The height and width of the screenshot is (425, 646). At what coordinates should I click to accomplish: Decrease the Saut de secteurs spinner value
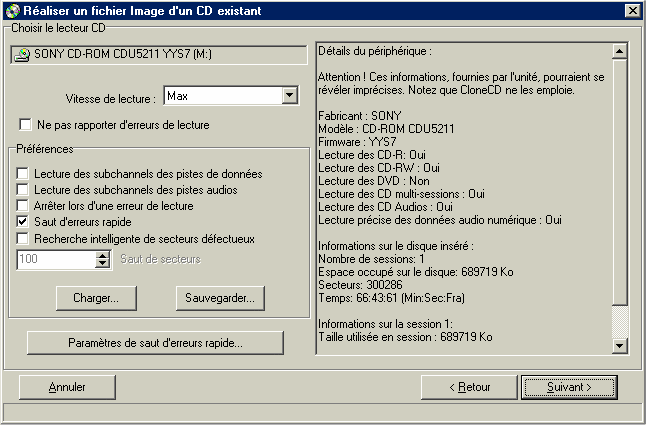pyautogui.click(x=102, y=264)
